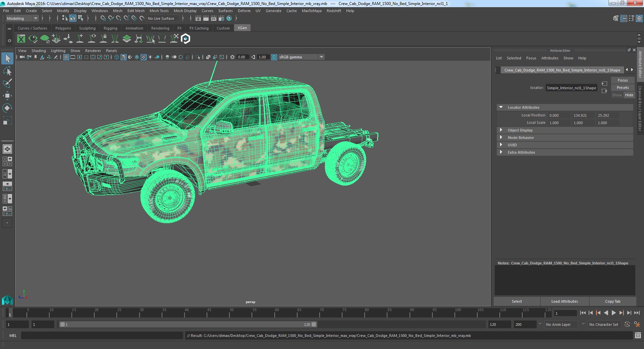
Task: Toggle auto keyframe icon
Action: pyautogui.click(x=627, y=325)
